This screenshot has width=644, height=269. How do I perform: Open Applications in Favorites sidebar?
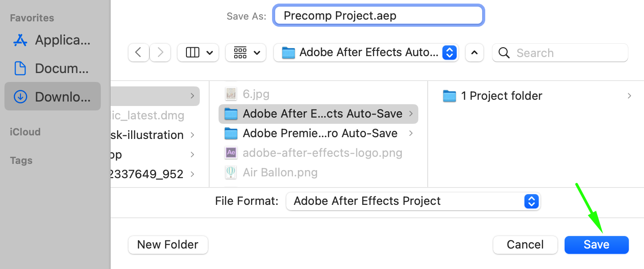[52, 40]
